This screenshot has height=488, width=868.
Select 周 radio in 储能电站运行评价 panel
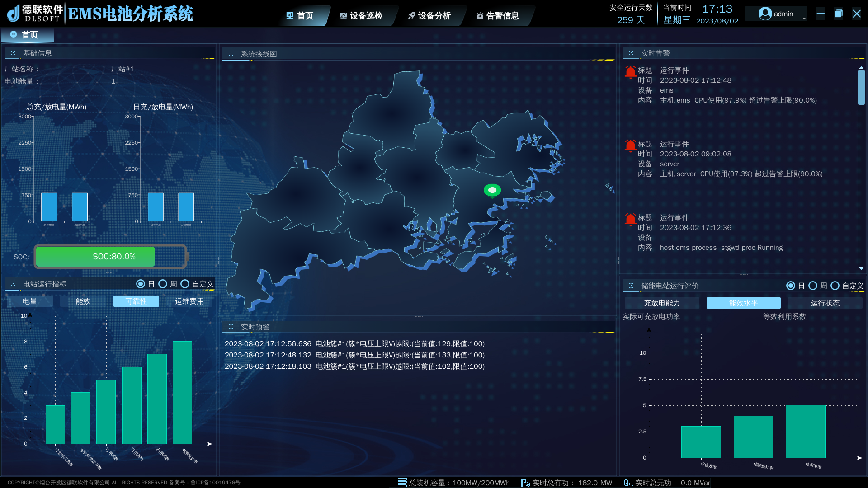pos(812,286)
